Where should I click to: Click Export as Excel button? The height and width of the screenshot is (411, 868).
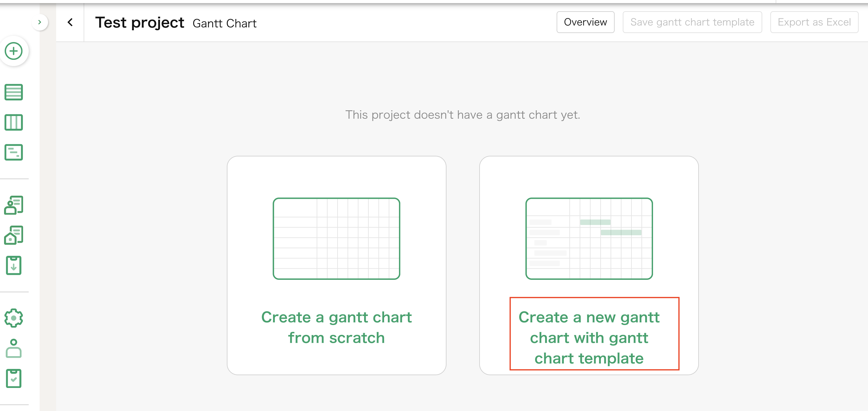pyautogui.click(x=814, y=22)
